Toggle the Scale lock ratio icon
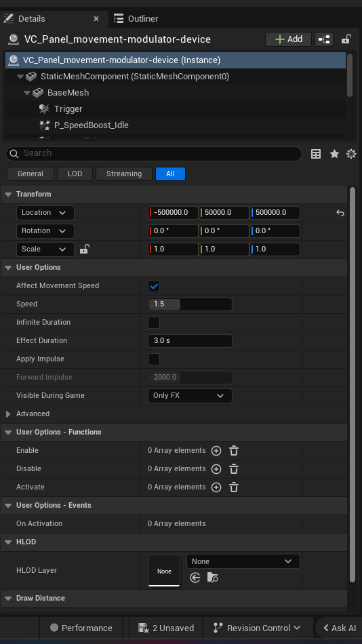Image resolution: width=362 pixels, height=644 pixels. click(84, 249)
